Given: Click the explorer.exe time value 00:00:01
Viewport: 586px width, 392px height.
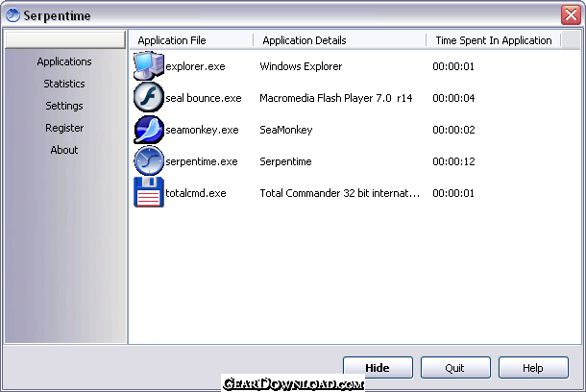Looking at the screenshot, I should 453,66.
